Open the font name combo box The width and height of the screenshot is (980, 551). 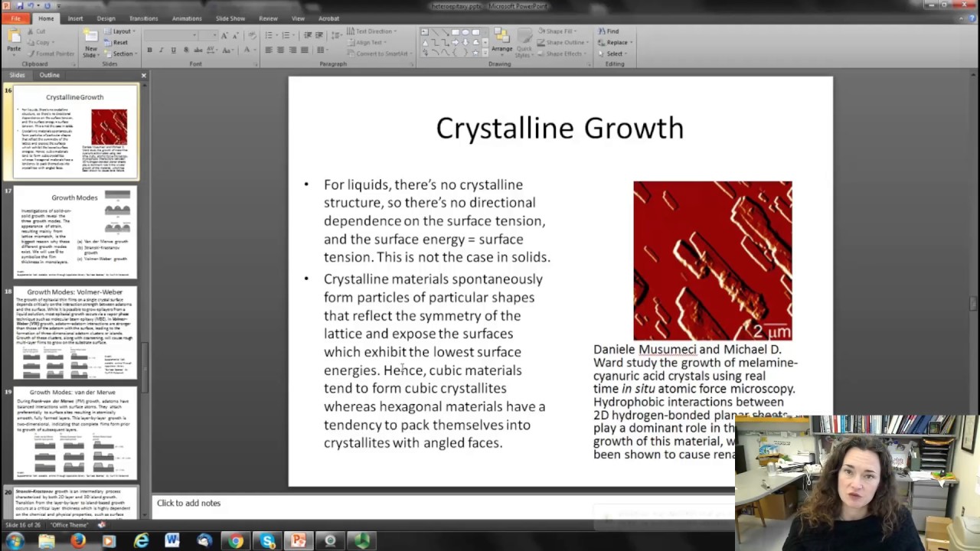point(171,35)
